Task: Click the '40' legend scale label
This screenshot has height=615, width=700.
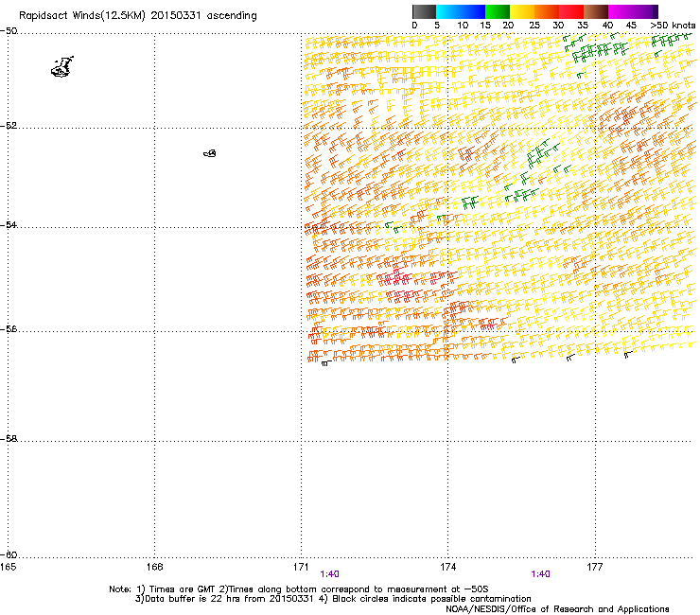Action: click(607, 26)
